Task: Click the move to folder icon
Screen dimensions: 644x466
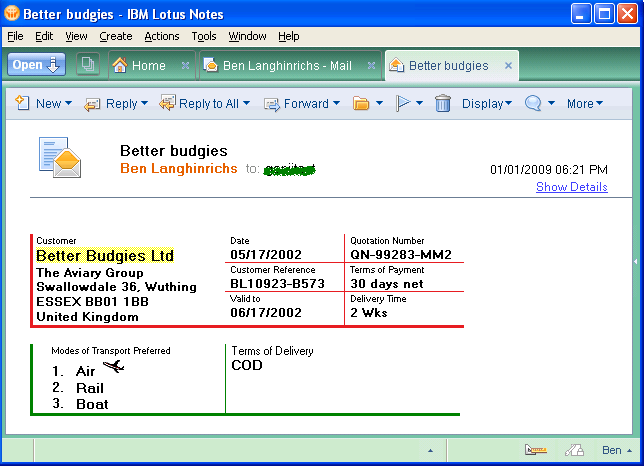Action: pyautogui.click(x=361, y=103)
